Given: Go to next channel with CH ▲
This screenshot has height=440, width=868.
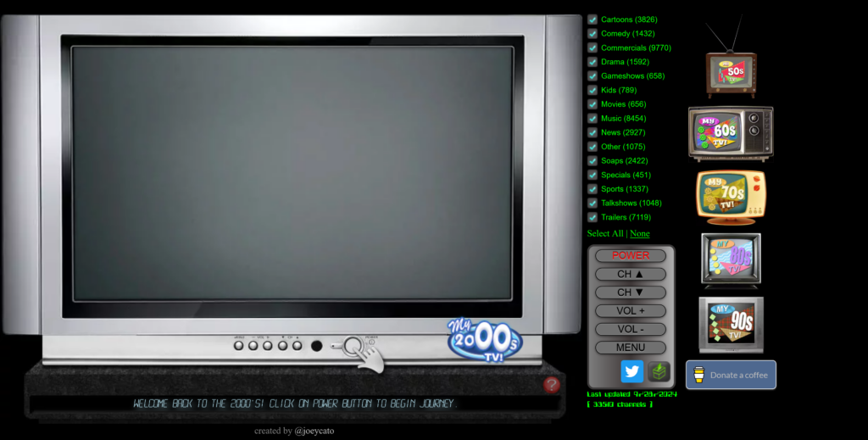Looking at the screenshot, I should pyautogui.click(x=631, y=274).
